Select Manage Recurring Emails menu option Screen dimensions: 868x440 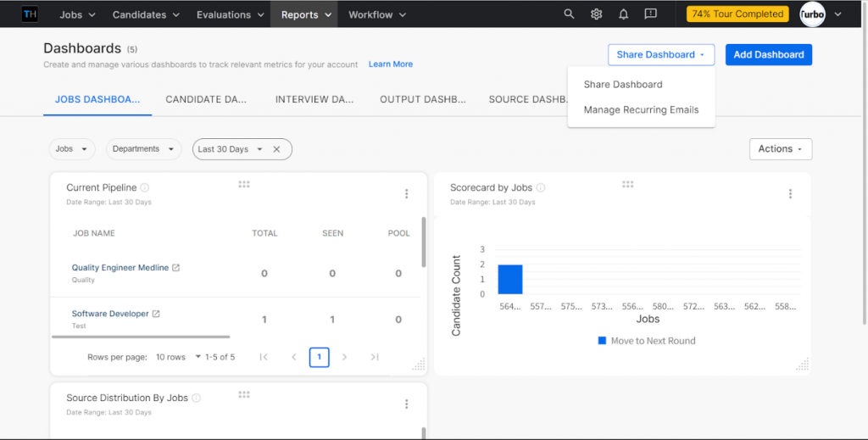pyautogui.click(x=641, y=110)
